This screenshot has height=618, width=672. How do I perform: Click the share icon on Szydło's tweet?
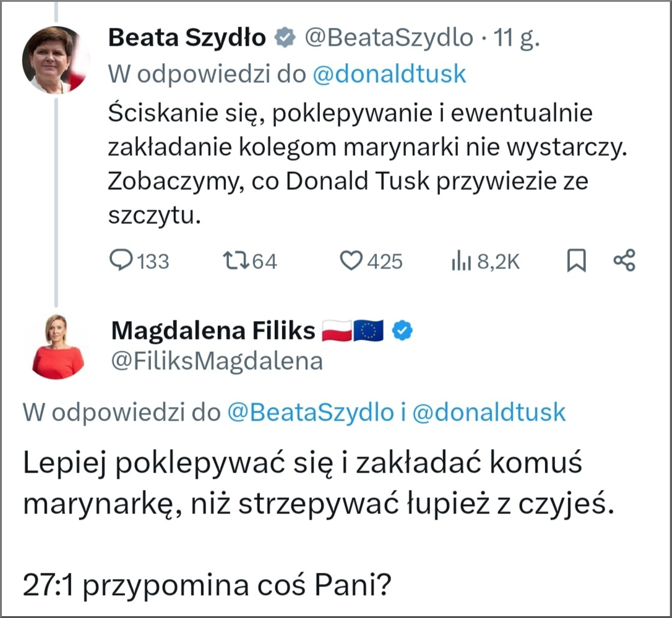tap(624, 261)
